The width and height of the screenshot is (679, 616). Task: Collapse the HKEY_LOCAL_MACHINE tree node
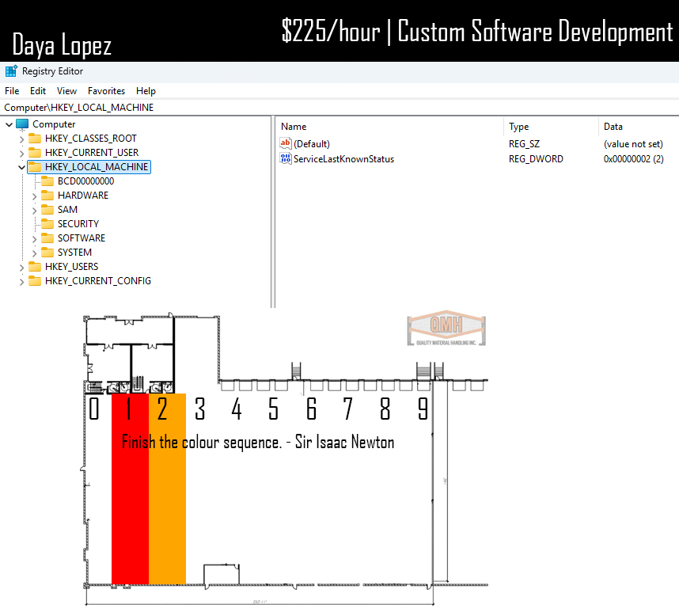click(x=21, y=167)
